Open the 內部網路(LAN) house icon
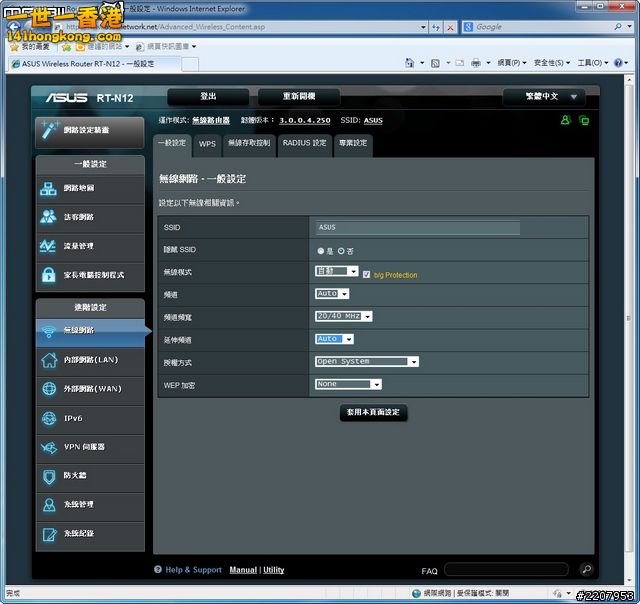 pos(48,360)
